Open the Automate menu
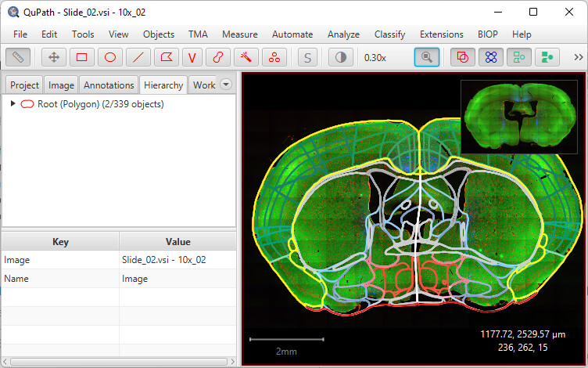 click(x=292, y=34)
